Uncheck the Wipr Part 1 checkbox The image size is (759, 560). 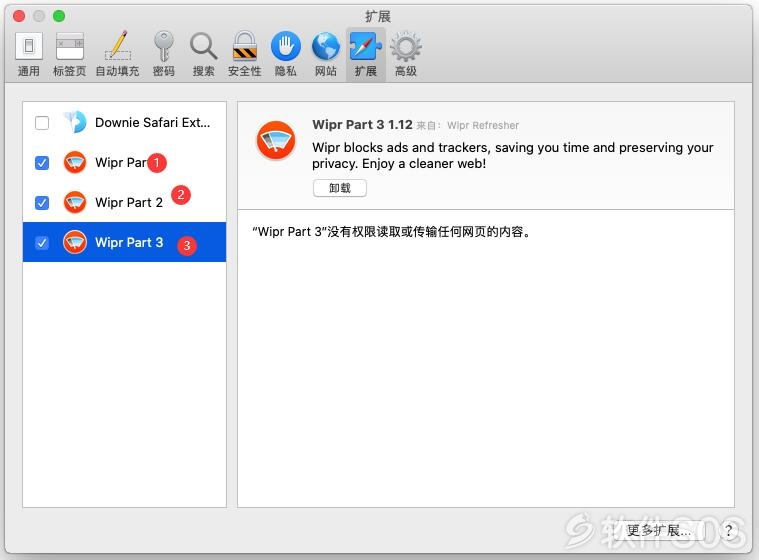click(42, 163)
